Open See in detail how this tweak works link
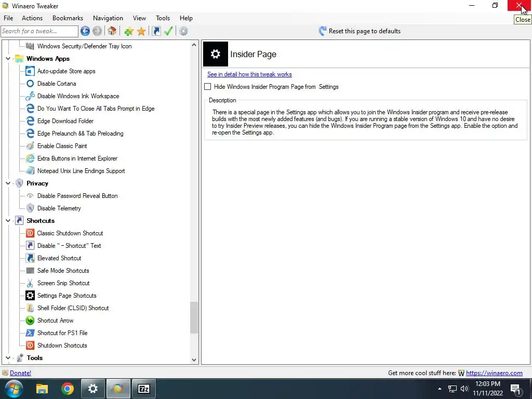 (249, 74)
